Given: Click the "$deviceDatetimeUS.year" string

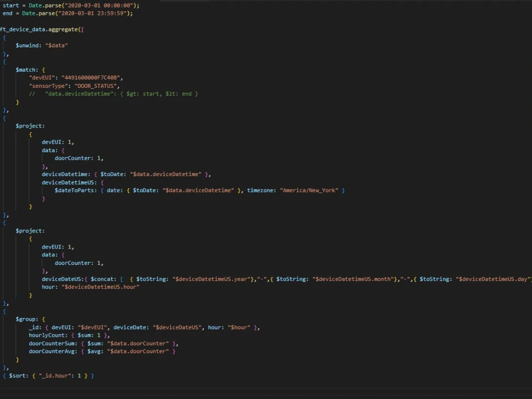Looking at the screenshot, I should 211,279.
